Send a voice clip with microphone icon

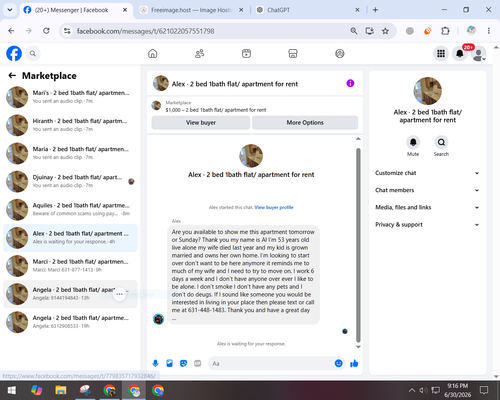(155, 363)
